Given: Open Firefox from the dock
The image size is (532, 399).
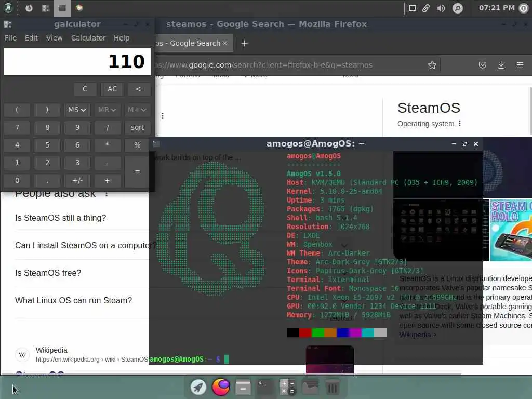Looking at the screenshot, I should 221,387.
